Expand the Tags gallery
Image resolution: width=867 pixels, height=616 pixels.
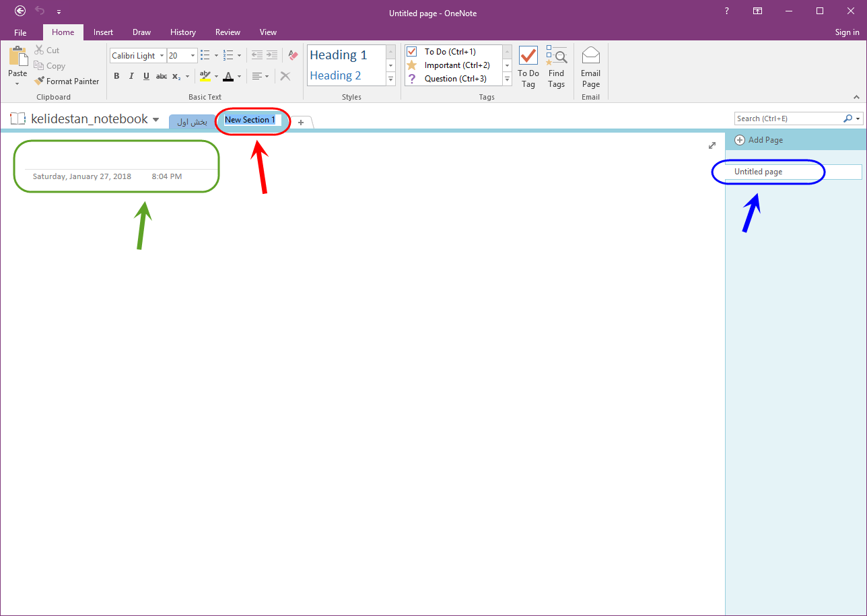pyautogui.click(x=508, y=79)
